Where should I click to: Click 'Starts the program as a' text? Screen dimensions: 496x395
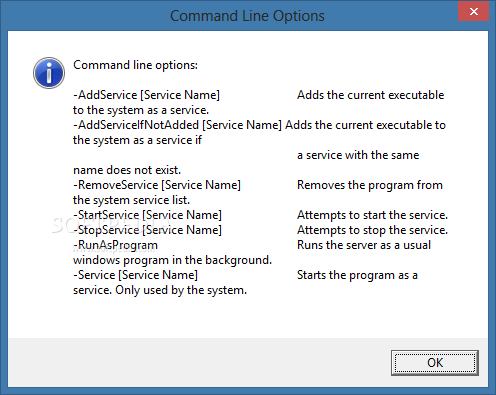tap(357, 275)
